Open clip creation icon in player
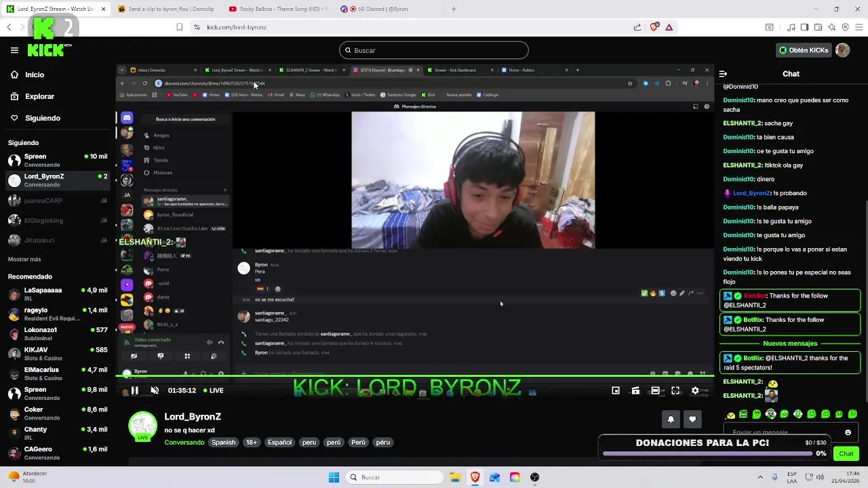Screen dimensions: 868x488 pos(635,390)
